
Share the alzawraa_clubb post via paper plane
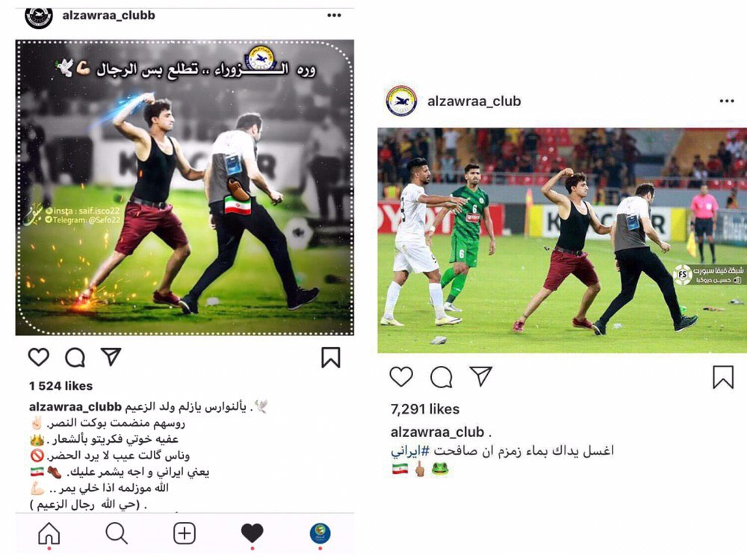click(111, 357)
